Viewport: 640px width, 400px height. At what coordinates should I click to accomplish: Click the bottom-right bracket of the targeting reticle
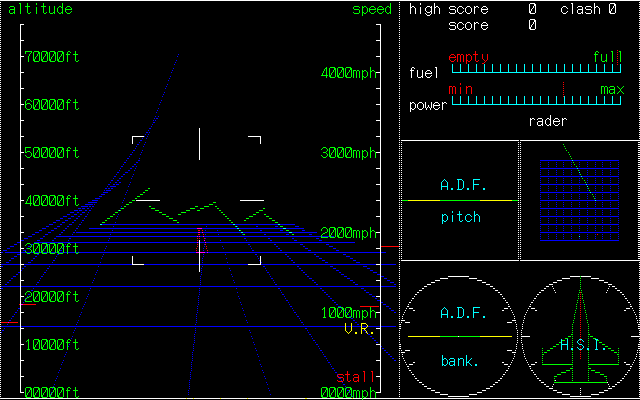tap(254, 260)
